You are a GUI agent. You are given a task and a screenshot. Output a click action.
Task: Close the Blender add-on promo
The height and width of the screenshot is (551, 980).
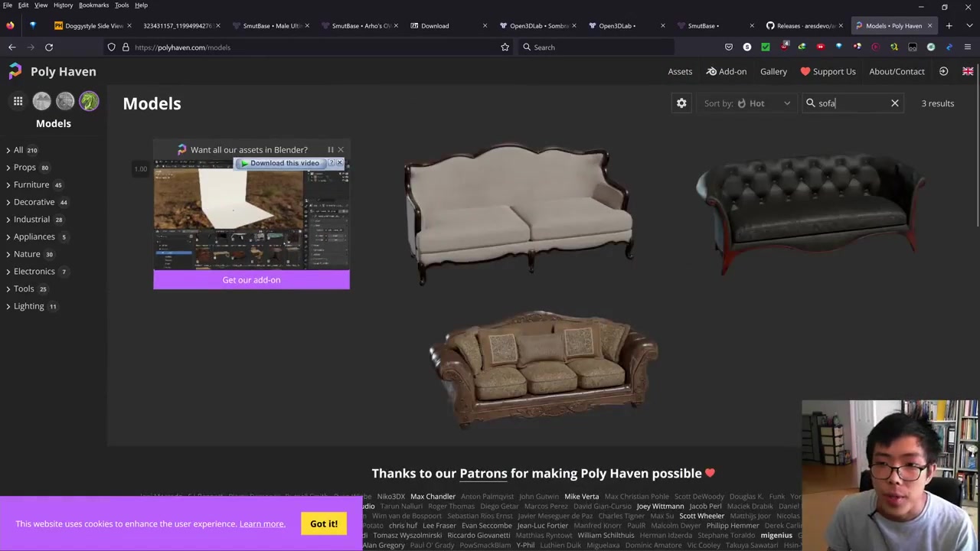point(341,150)
